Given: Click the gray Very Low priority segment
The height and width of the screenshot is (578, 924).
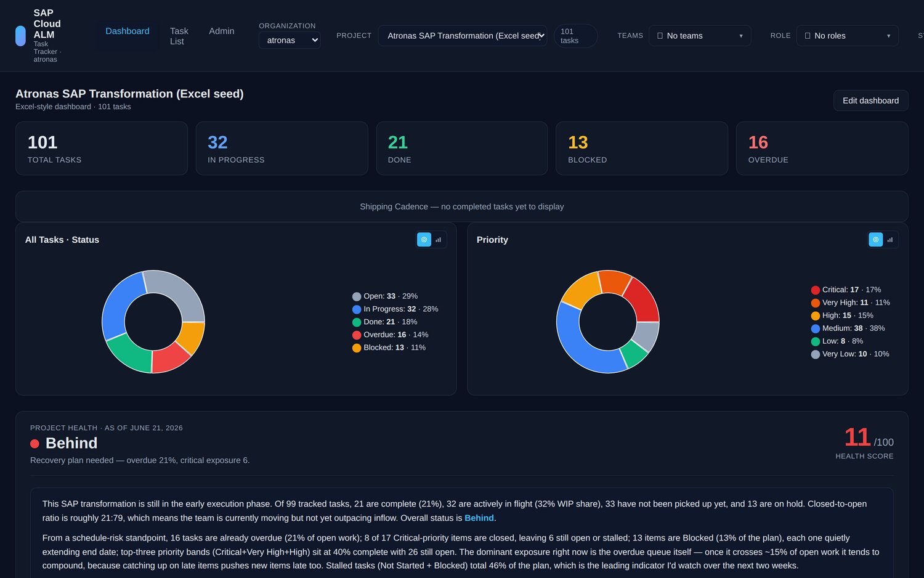Looking at the screenshot, I should pyautogui.click(x=648, y=335).
